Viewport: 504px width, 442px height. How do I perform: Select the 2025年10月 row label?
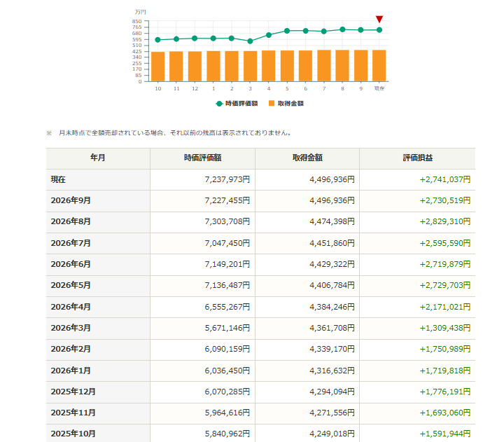click(73, 434)
